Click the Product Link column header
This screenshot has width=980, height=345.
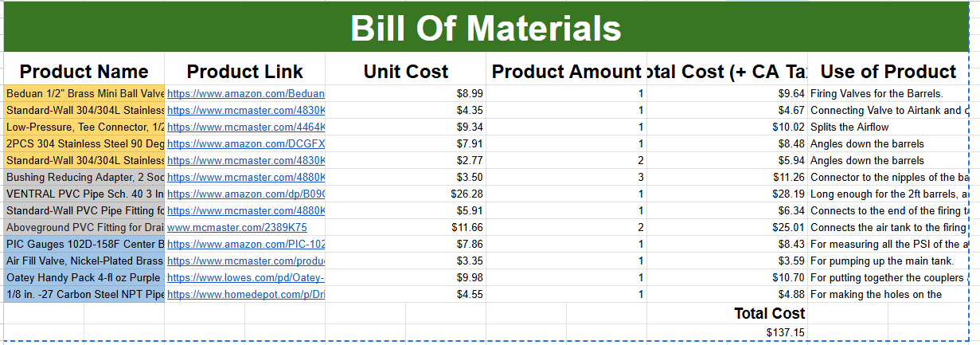(244, 72)
